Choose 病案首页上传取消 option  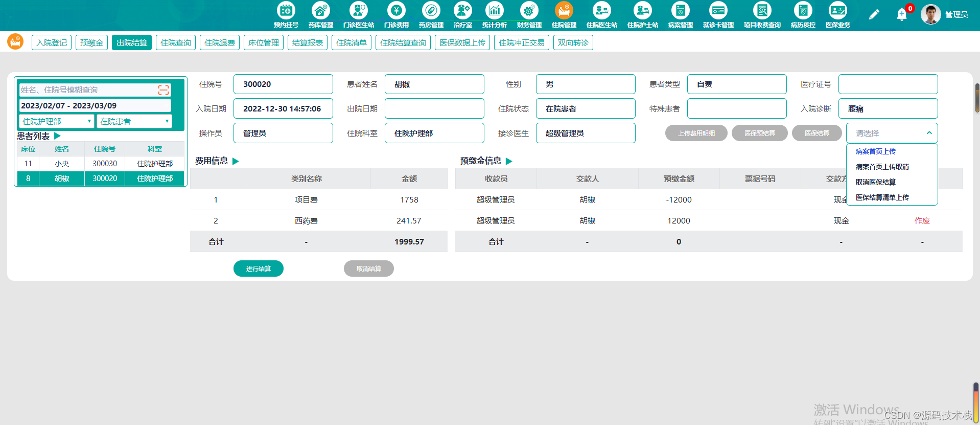882,167
